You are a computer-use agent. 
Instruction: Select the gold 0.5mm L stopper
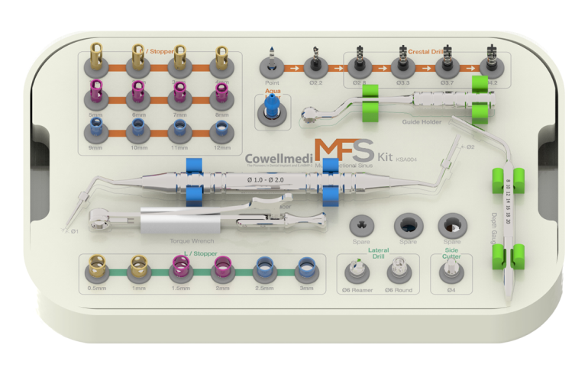pos(98,267)
